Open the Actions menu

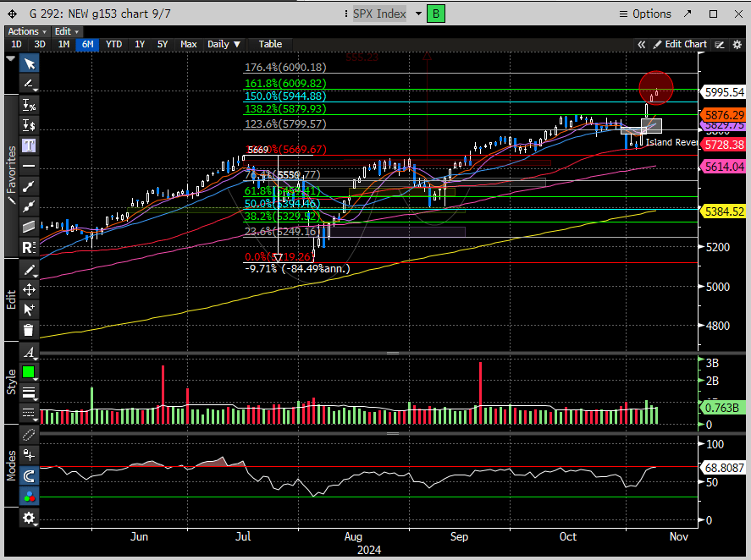(x=27, y=31)
